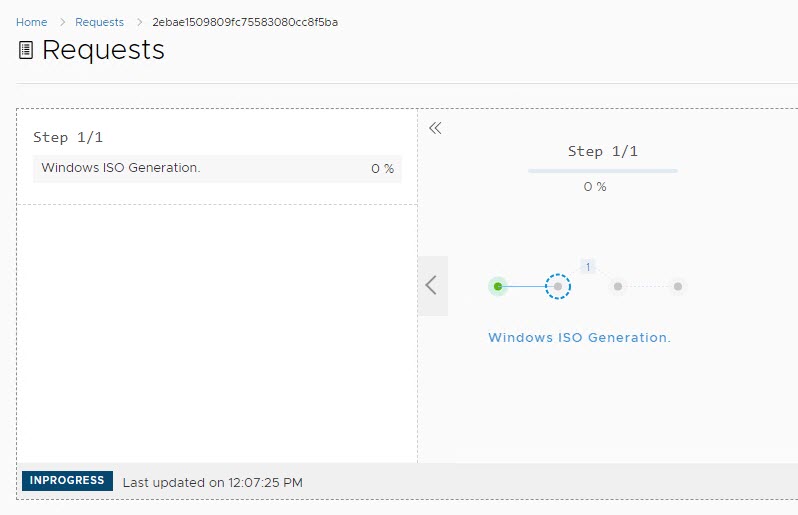Click the left arrow navigation chevron
The height and width of the screenshot is (515, 798).
432,285
